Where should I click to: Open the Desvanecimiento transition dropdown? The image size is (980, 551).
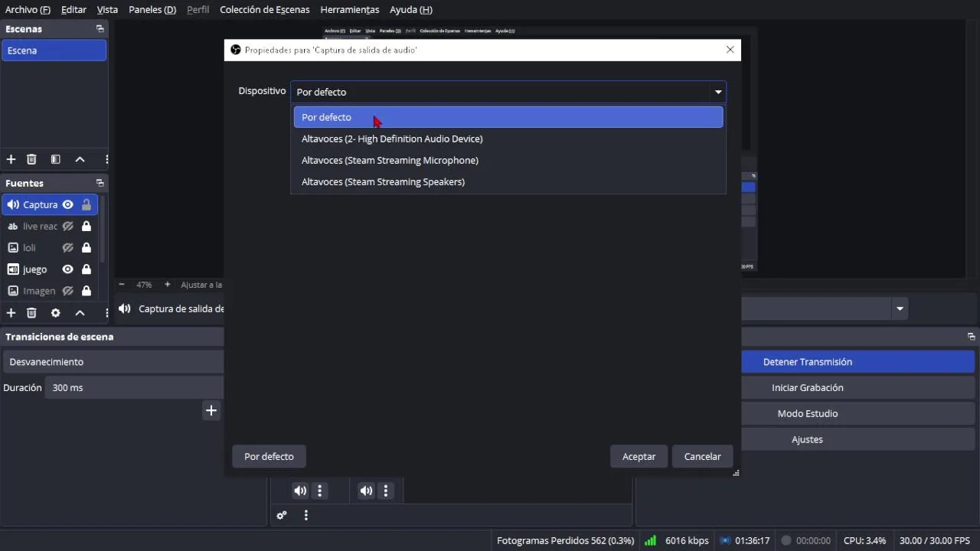click(113, 361)
